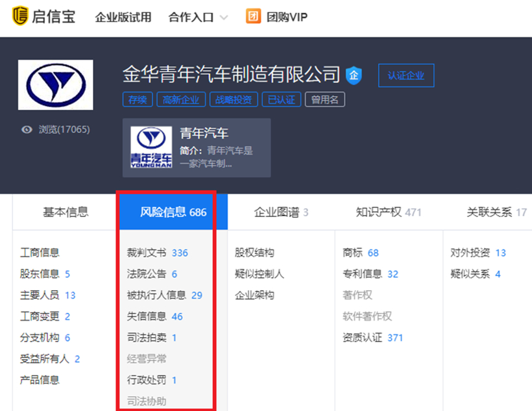Click the 高新企业 tag
This screenshot has width=532, height=411.
181,99
